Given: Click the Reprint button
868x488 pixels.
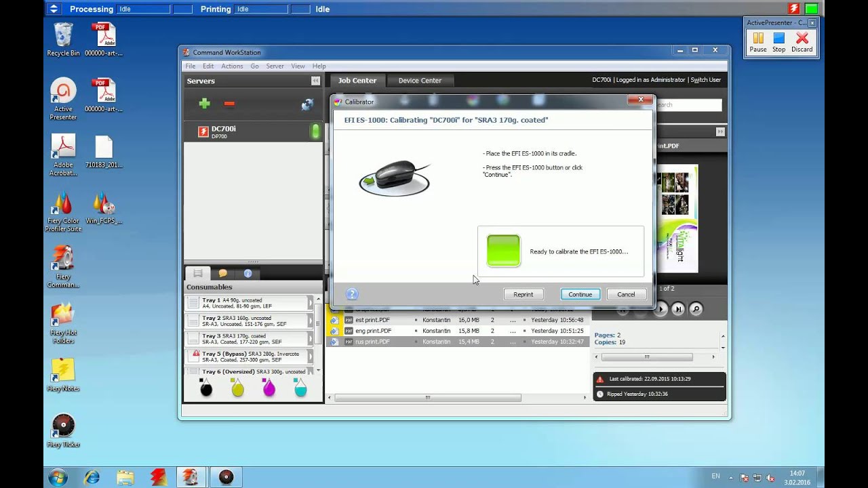Looking at the screenshot, I should (x=523, y=294).
